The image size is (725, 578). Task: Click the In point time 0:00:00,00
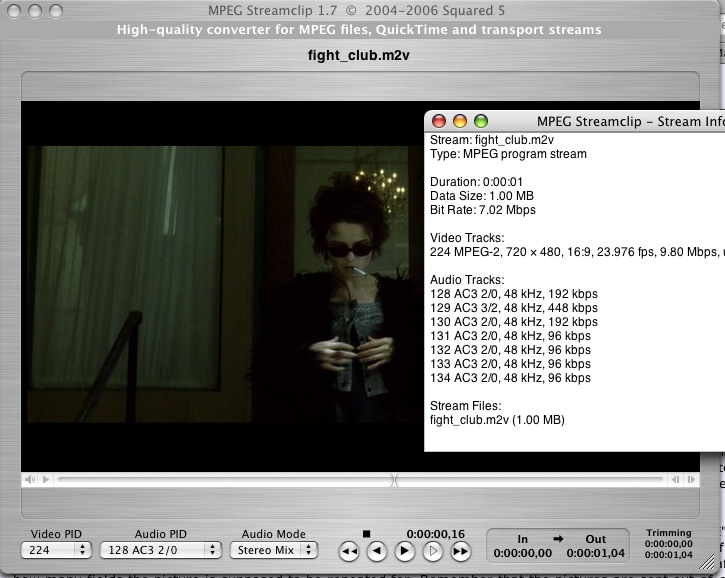tap(522, 553)
